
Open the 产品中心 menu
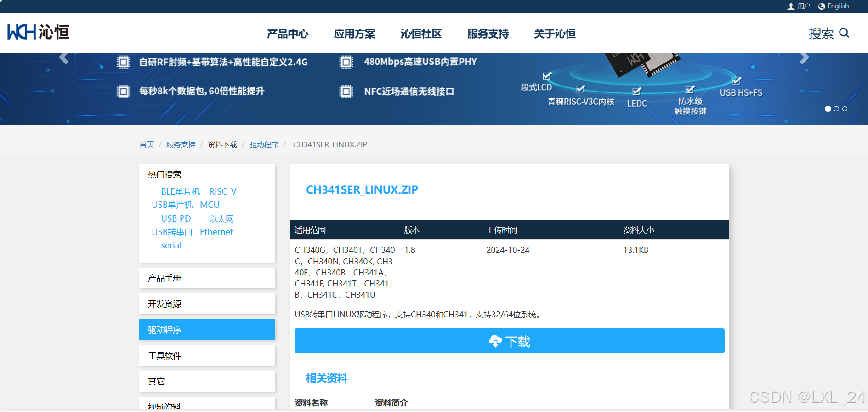(288, 34)
